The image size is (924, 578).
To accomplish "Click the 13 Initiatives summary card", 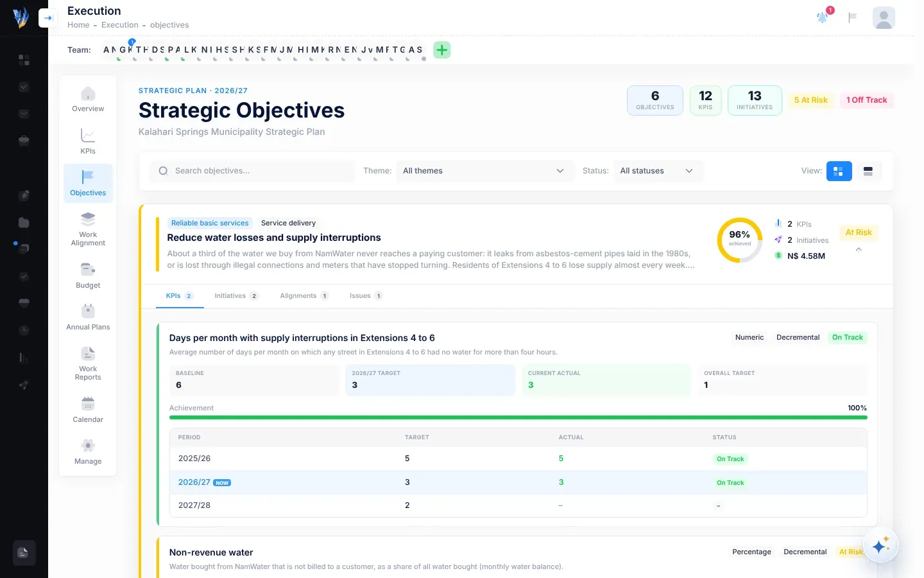I will coord(755,100).
